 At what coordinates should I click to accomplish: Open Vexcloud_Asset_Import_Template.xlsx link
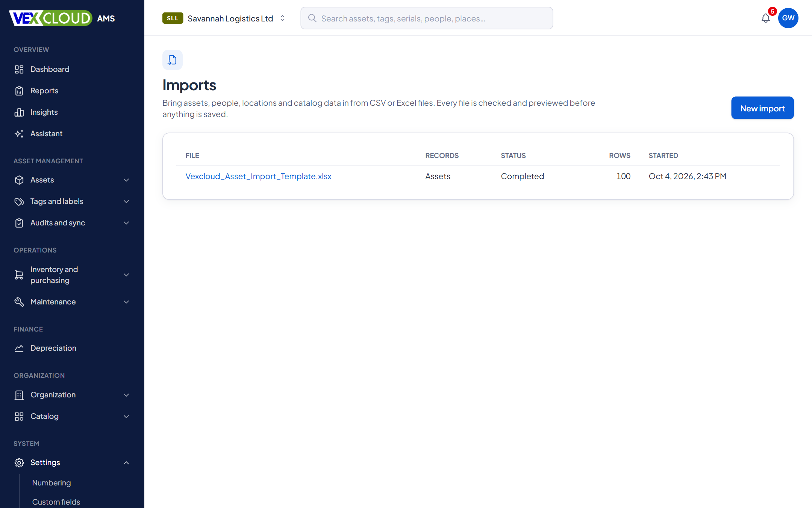point(259,176)
